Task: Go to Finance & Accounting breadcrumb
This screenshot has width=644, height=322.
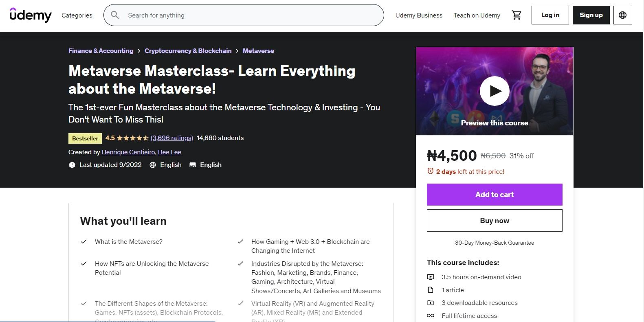Action: 101,51
